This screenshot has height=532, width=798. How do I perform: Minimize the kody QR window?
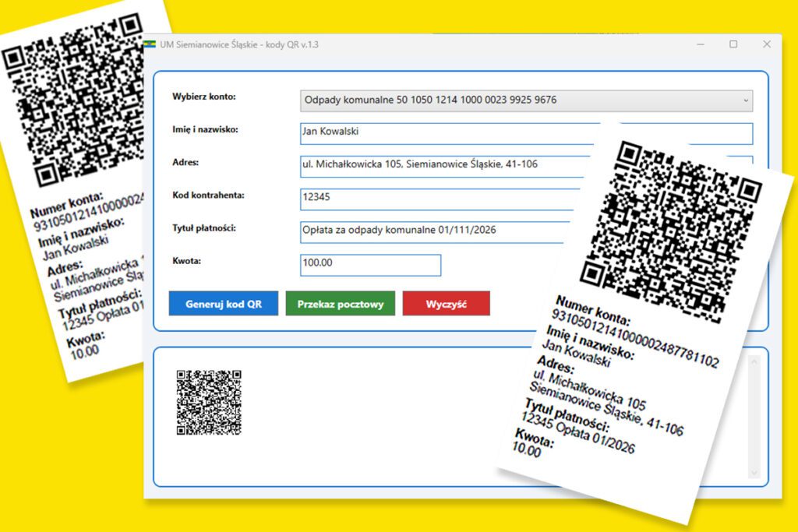[x=700, y=44]
